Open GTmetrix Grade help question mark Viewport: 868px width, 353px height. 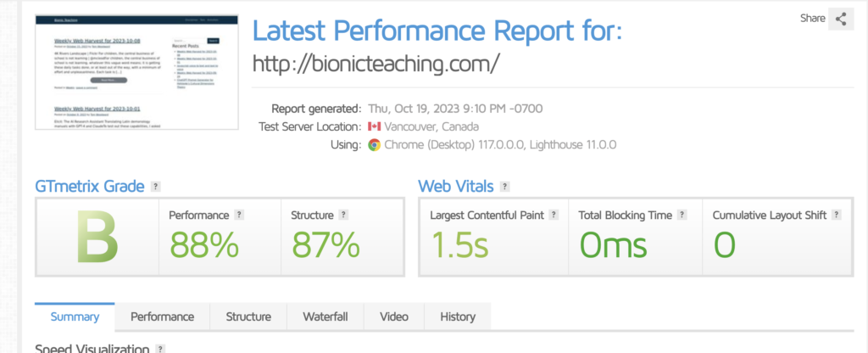point(156,187)
